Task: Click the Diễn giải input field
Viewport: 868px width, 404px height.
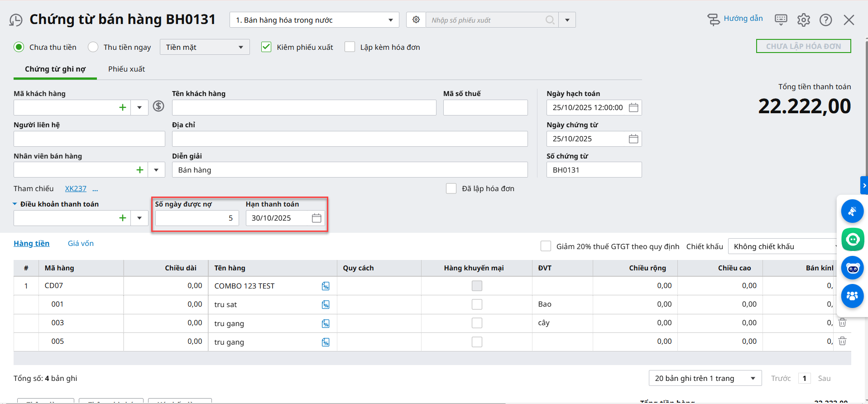Action: click(350, 170)
